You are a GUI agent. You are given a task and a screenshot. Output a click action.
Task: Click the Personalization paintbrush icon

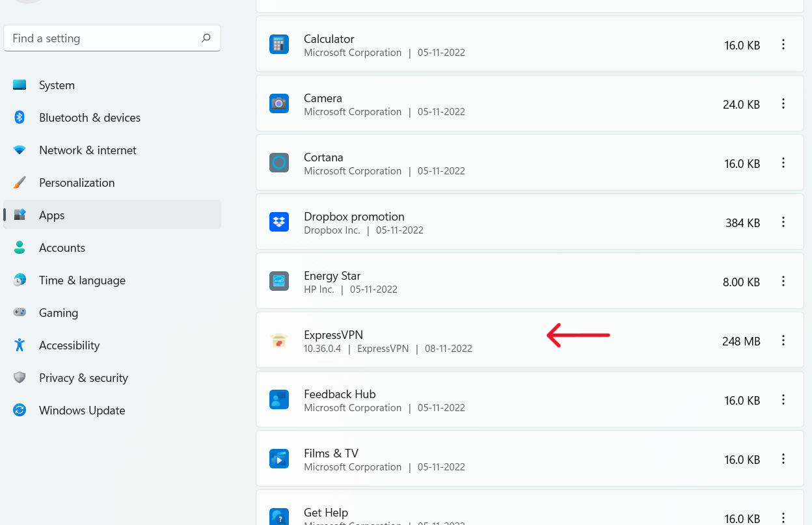(20, 183)
